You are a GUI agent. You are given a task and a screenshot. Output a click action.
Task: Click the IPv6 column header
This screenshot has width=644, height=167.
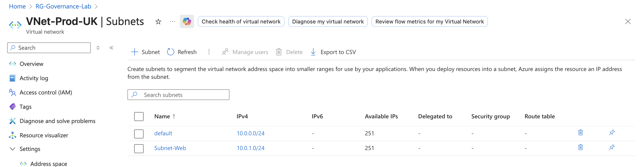pyautogui.click(x=317, y=116)
